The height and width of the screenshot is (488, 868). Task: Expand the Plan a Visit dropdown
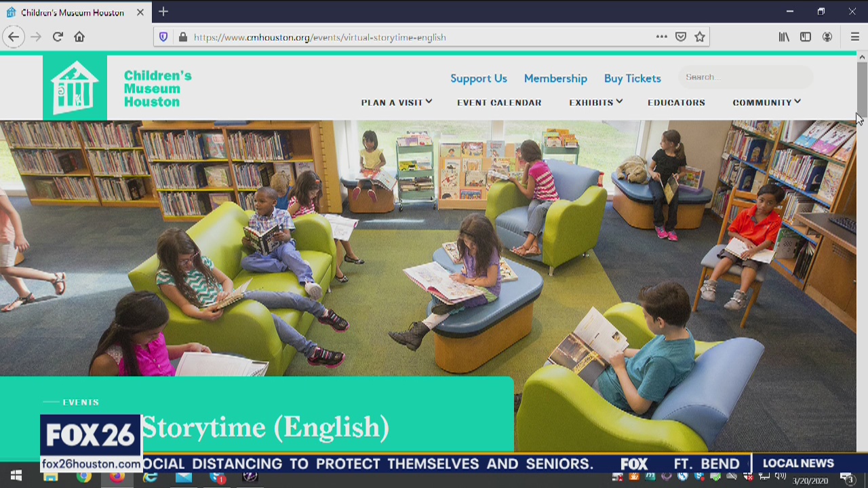pyautogui.click(x=396, y=102)
